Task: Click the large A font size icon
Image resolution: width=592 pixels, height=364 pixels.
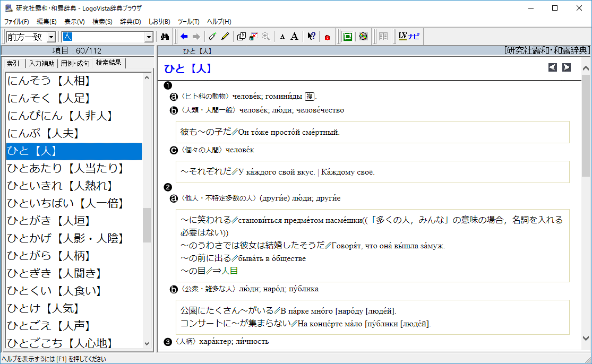Action: pyautogui.click(x=294, y=37)
